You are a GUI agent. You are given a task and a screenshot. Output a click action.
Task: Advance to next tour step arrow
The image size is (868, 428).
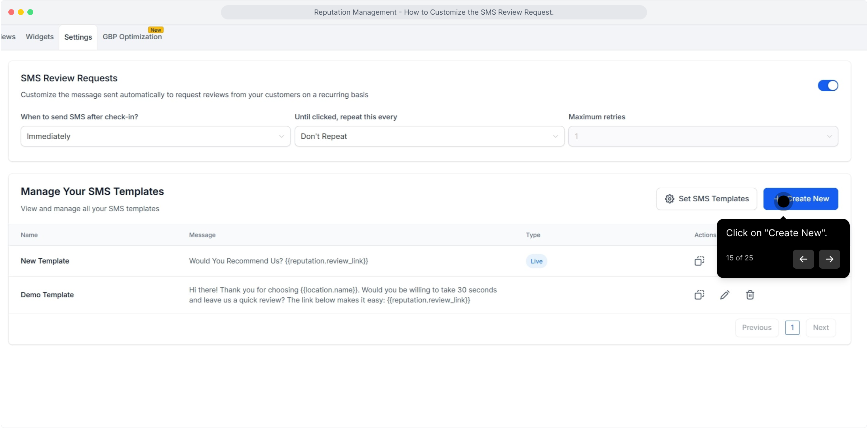(829, 259)
